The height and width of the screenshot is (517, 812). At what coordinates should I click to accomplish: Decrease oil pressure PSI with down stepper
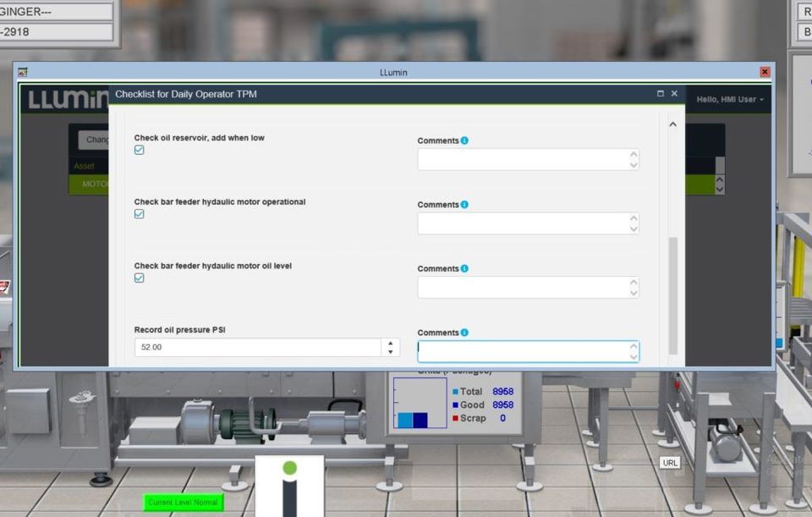tap(391, 352)
